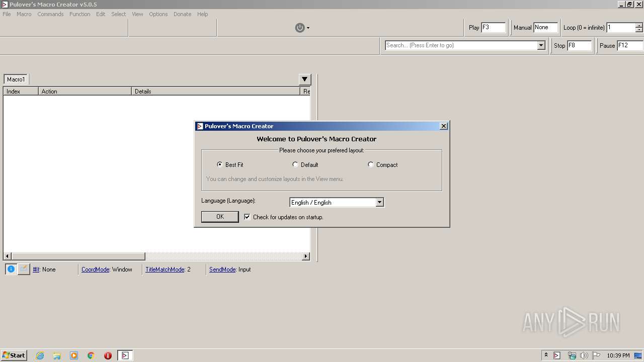Open Internet Explorer from the taskbar
The image size is (644, 362).
(x=40, y=355)
